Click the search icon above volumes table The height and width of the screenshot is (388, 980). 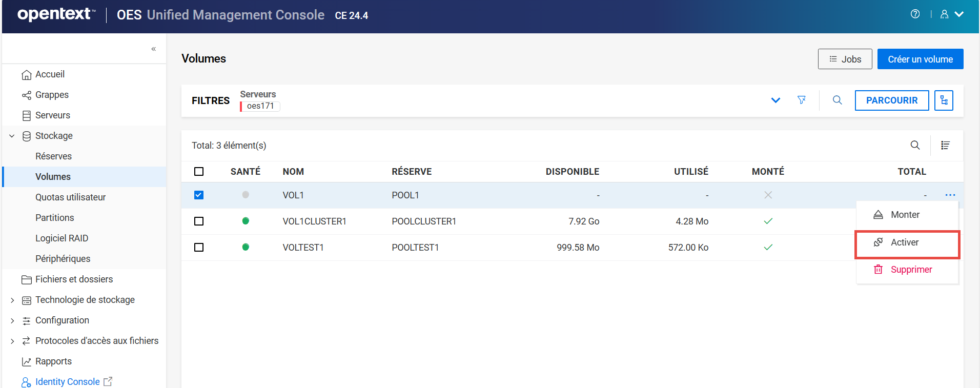[x=915, y=145]
